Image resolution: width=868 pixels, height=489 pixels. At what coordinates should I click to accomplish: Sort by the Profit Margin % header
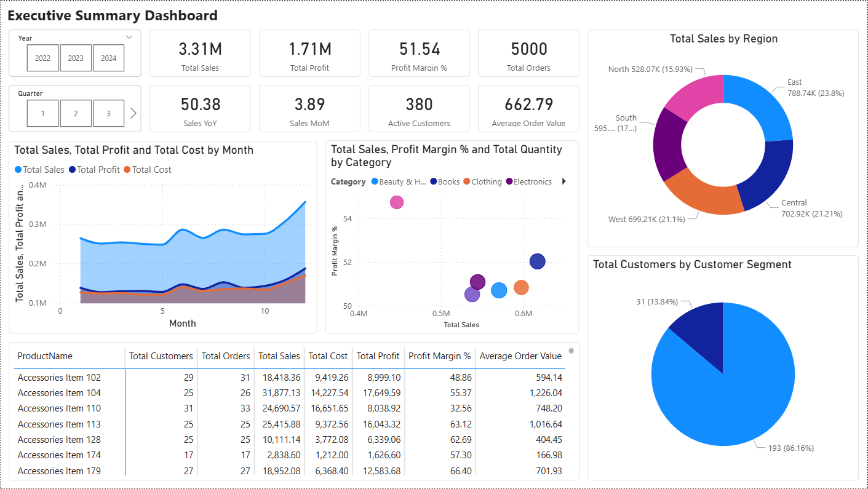[x=440, y=356]
